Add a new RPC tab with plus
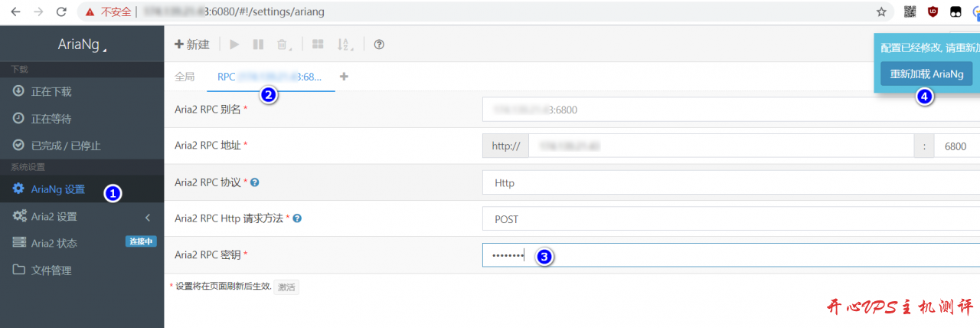The width and height of the screenshot is (980, 328). coord(344,77)
